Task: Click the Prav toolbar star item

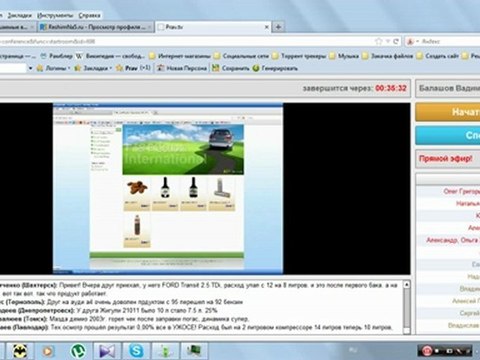Action: coord(133,68)
